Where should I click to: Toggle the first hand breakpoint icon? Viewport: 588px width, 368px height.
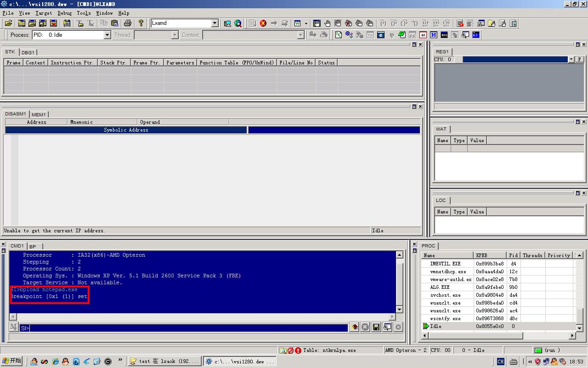(317, 23)
